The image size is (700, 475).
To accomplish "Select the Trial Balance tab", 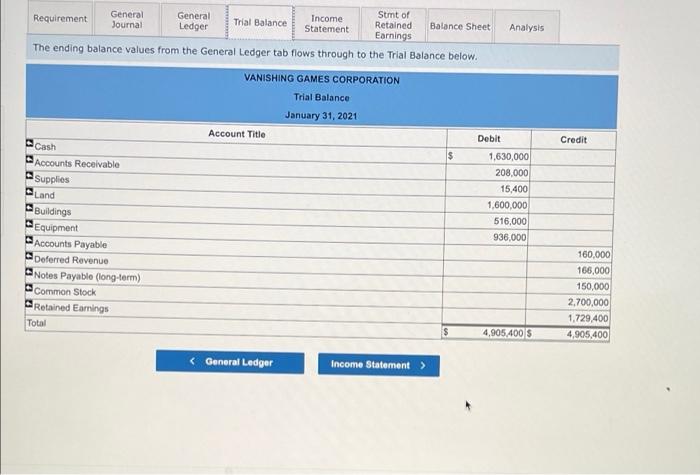I will (260, 22).
